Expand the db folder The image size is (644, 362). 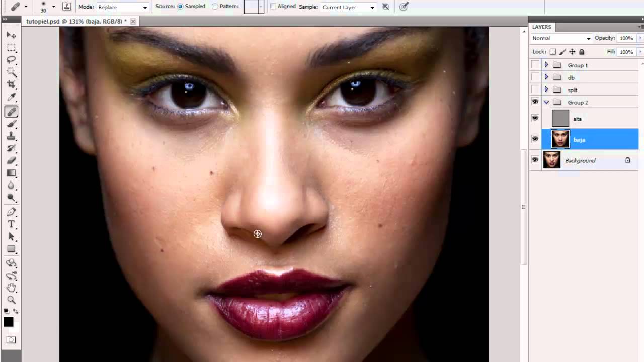click(546, 77)
